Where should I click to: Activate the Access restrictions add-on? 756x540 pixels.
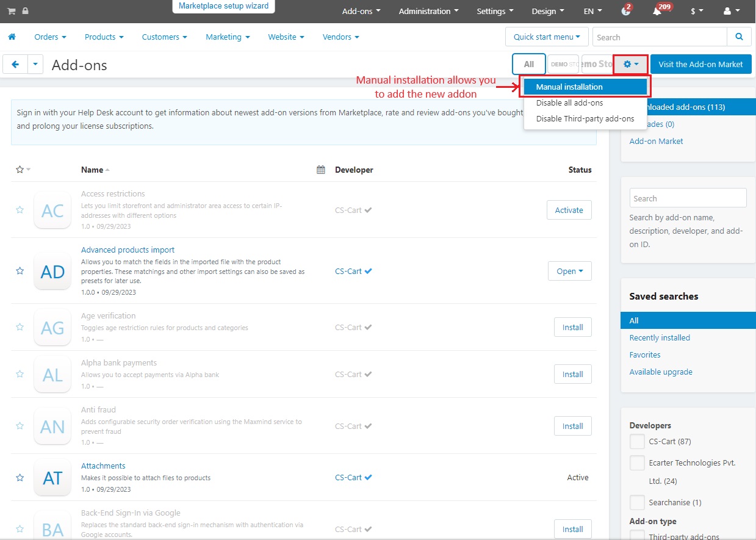pos(569,210)
